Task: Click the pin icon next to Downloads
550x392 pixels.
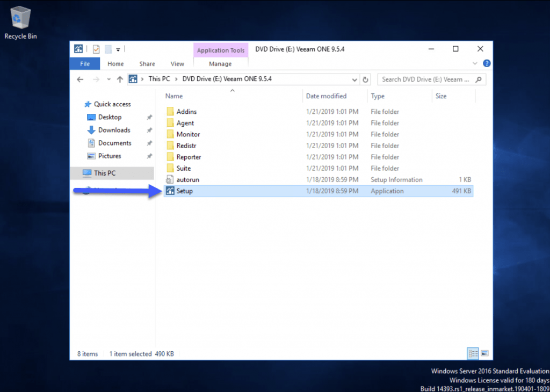Action: [x=149, y=130]
